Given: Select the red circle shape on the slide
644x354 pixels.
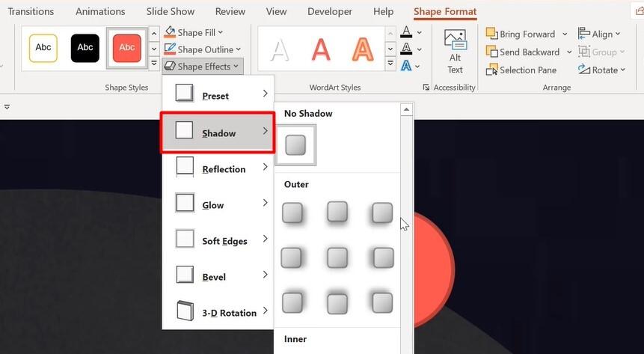Looking at the screenshot, I should (x=434, y=269).
